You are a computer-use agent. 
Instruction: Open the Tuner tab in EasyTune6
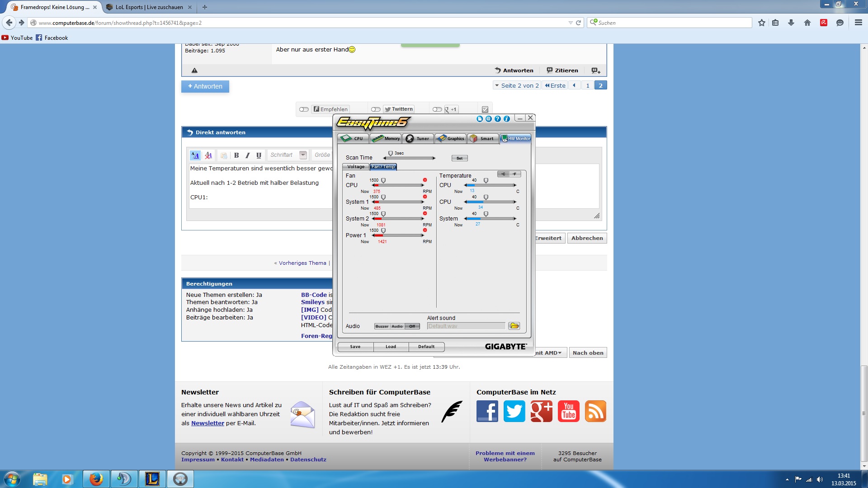click(418, 139)
